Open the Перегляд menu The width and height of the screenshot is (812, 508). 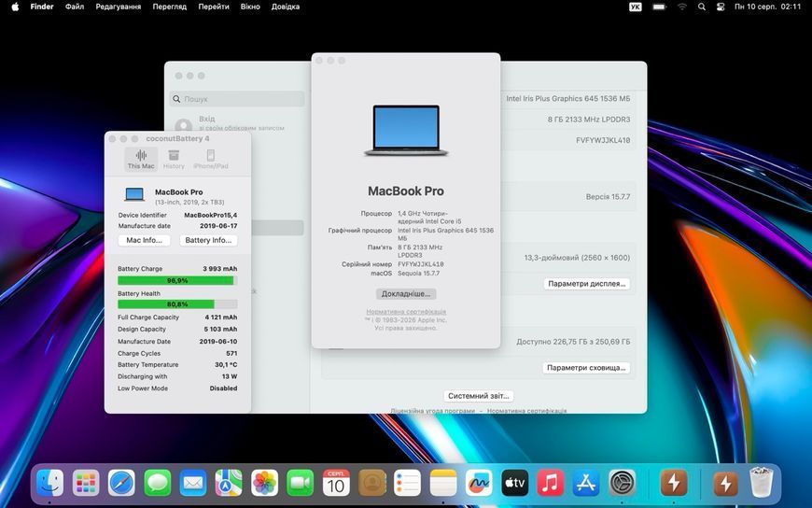[x=169, y=7]
